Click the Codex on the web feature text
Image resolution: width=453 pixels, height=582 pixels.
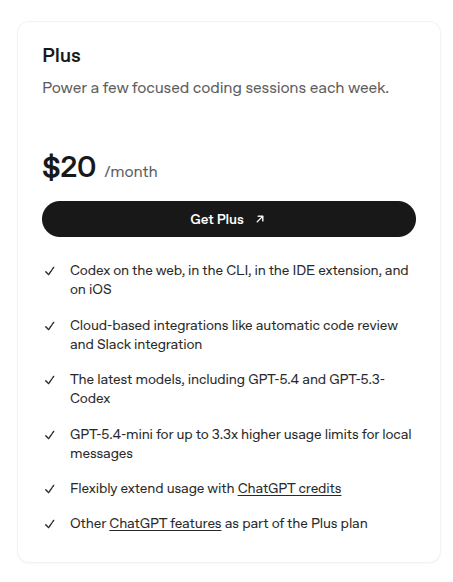click(239, 280)
